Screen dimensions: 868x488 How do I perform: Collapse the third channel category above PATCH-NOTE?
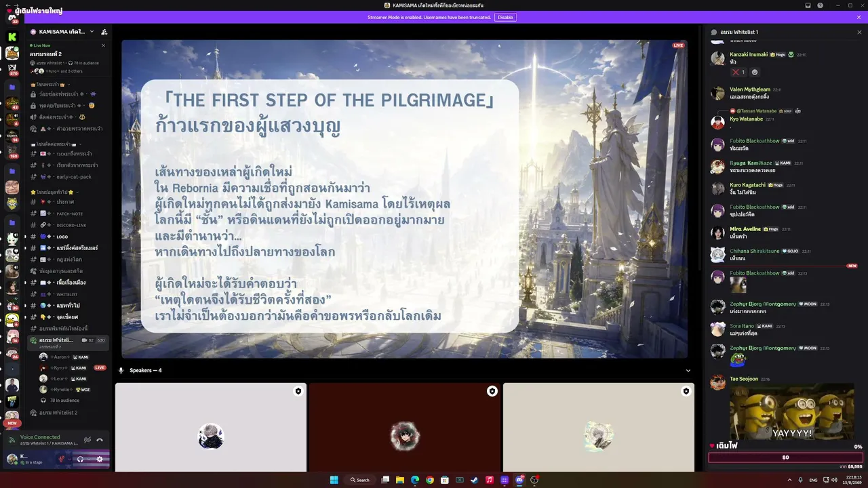[x=56, y=192]
